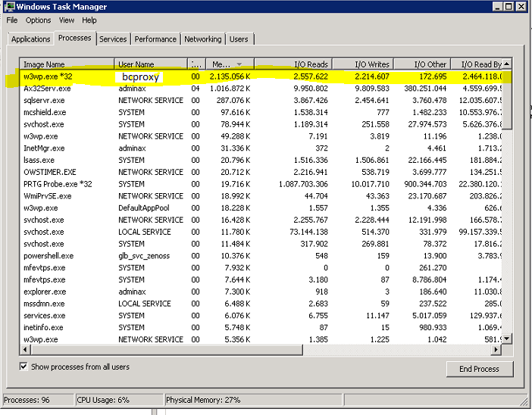Sort by Memory column header
The height and width of the screenshot is (415, 532).
(x=230, y=64)
